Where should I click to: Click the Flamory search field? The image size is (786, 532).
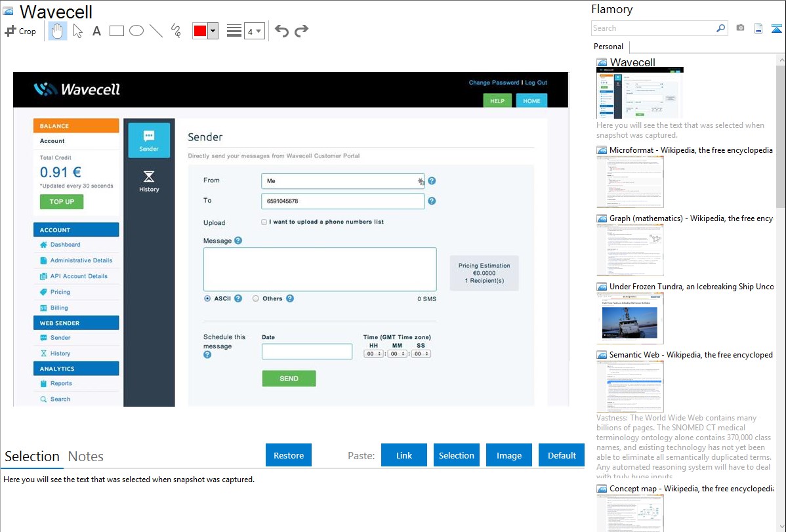pyautogui.click(x=653, y=28)
